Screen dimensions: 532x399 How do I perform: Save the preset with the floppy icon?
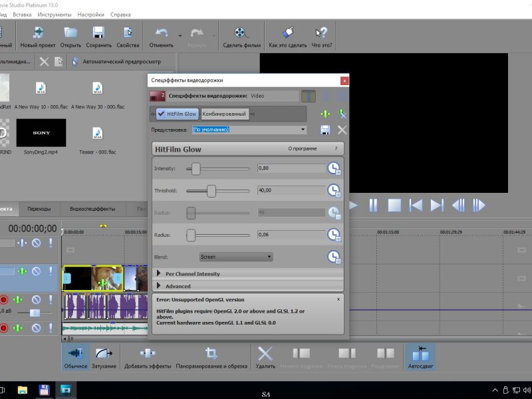[x=325, y=130]
